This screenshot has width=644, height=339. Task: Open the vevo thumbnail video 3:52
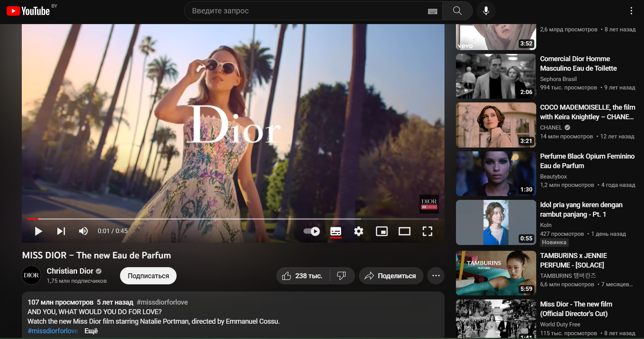pyautogui.click(x=496, y=37)
